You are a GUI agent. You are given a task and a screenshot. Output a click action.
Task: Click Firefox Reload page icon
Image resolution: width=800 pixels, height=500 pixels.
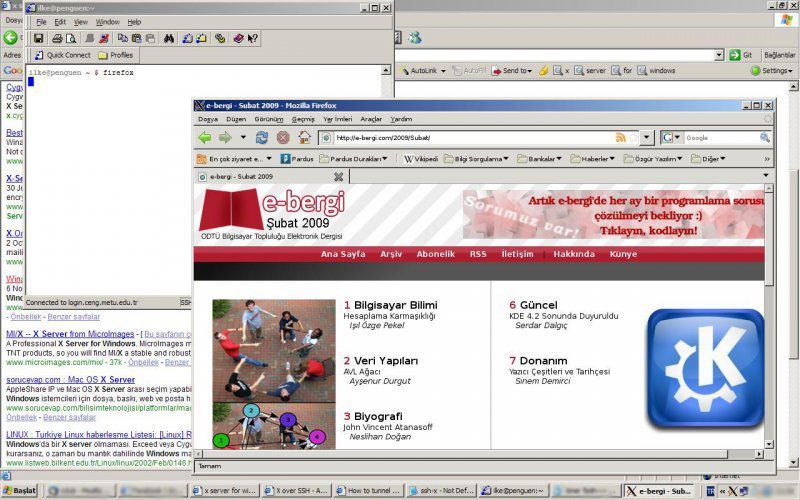pyautogui.click(x=262, y=137)
